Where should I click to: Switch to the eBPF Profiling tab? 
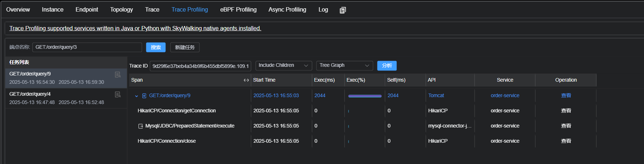[x=238, y=10]
